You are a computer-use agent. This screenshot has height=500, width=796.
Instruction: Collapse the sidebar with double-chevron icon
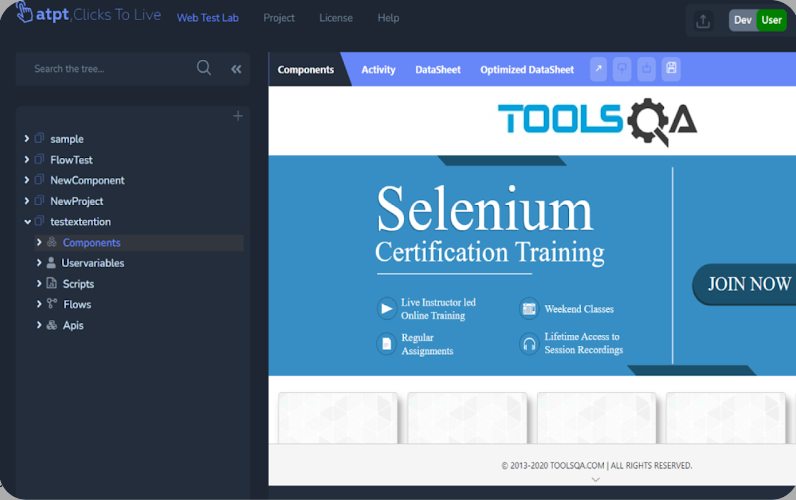[x=236, y=69]
